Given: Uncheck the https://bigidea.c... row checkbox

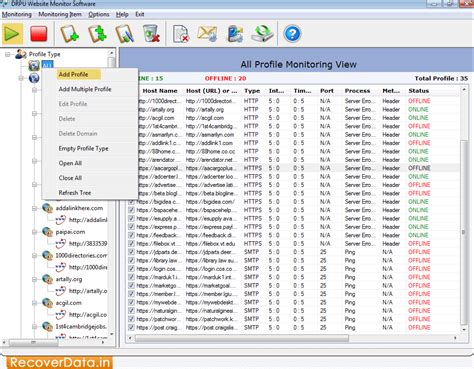Looking at the screenshot, I should 131,202.
